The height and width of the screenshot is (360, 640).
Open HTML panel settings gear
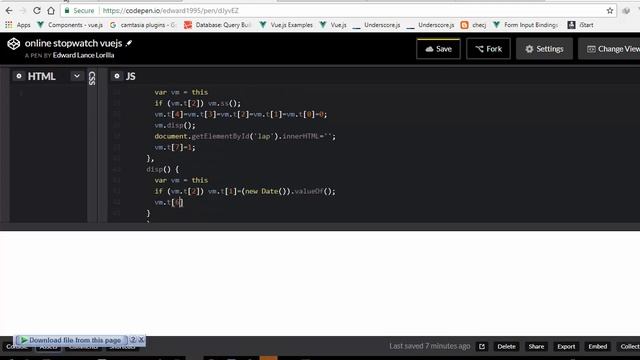[19, 76]
